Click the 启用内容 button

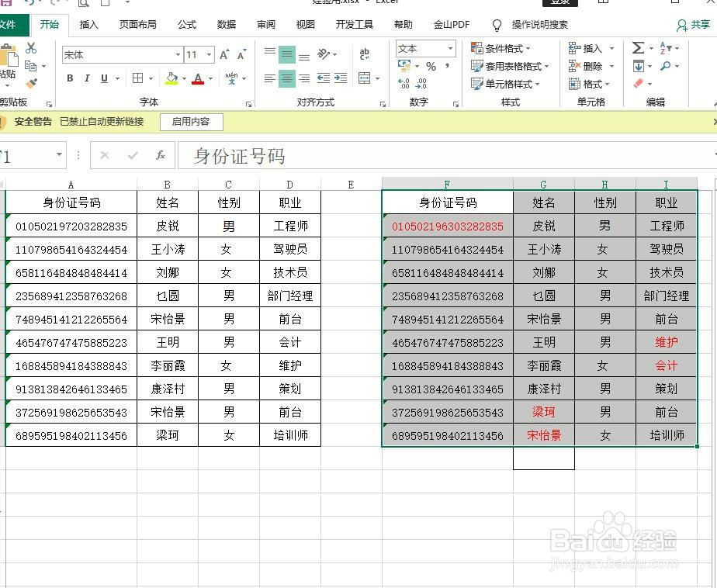(191, 122)
